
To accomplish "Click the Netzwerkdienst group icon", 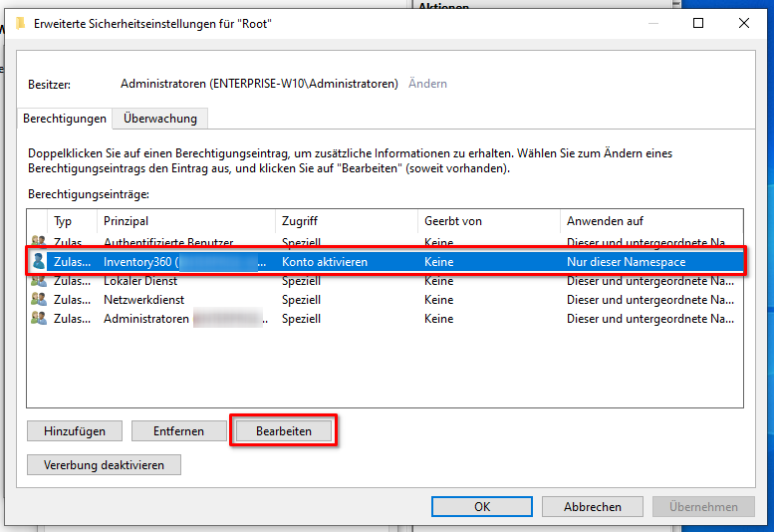I will click(39, 299).
